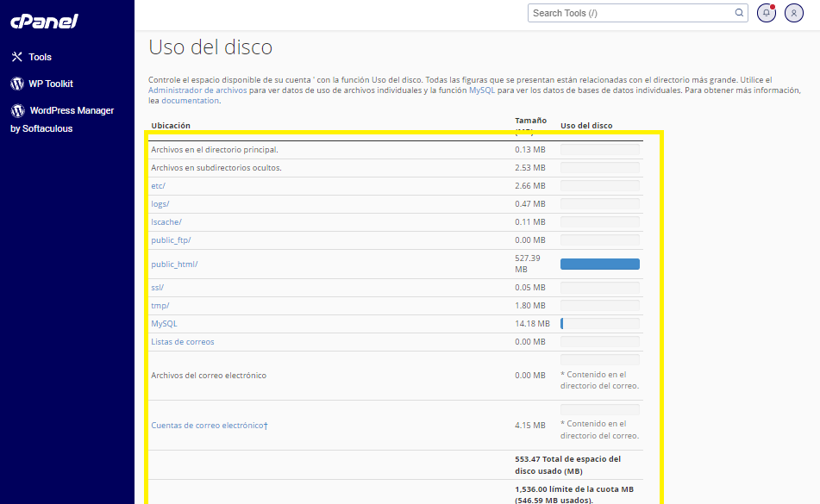Open the etc/ directory link
820x504 pixels.
pyautogui.click(x=158, y=186)
